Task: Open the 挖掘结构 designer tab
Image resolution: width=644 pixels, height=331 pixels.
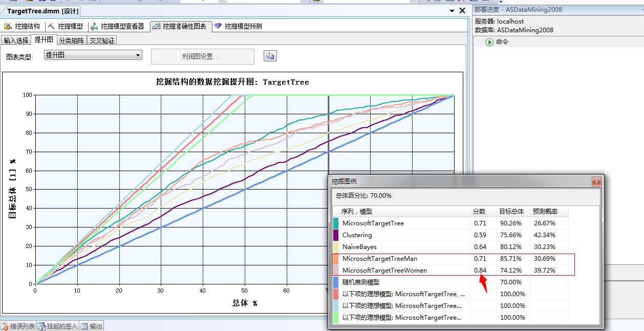Action: pyautogui.click(x=22, y=26)
